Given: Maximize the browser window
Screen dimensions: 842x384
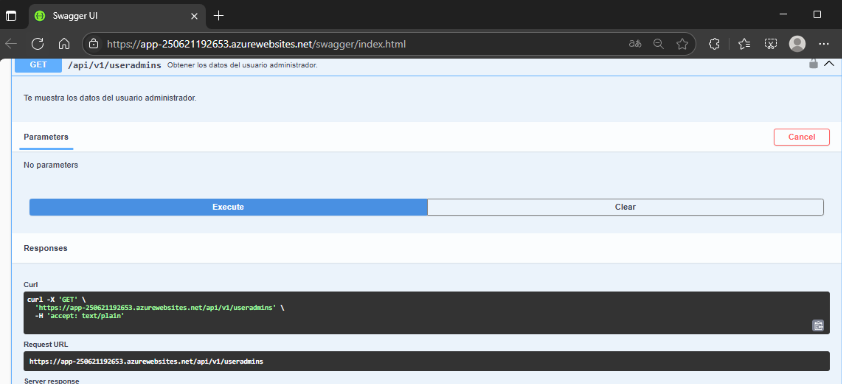Looking at the screenshot, I should [x=817, y=15].
